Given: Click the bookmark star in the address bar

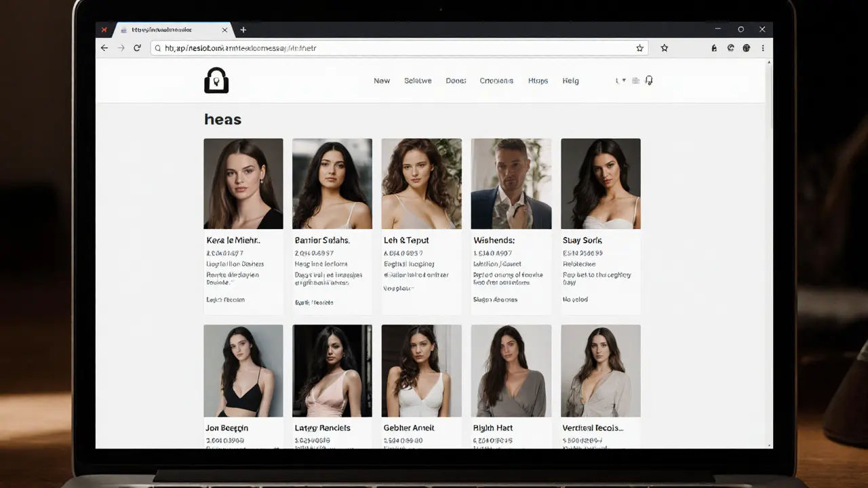Looking at the screenshot, I should click(x=639, y=48).
